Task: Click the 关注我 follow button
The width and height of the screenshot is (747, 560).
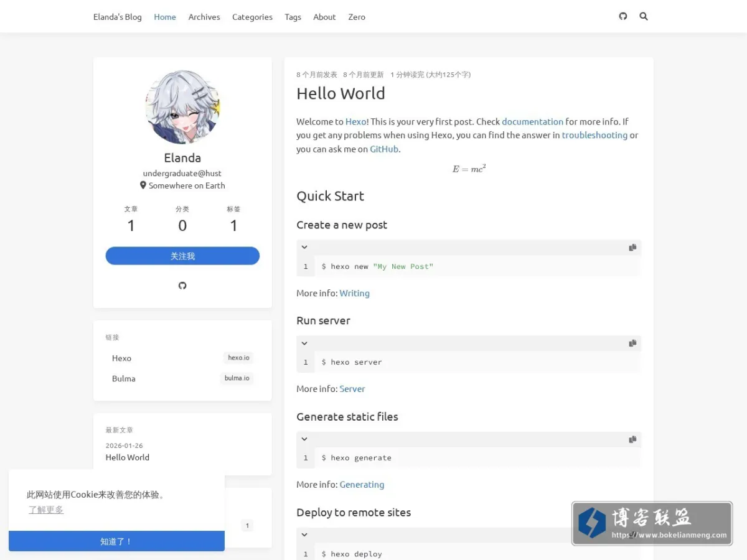Action: pyautogui.click(x=182, y=256)
